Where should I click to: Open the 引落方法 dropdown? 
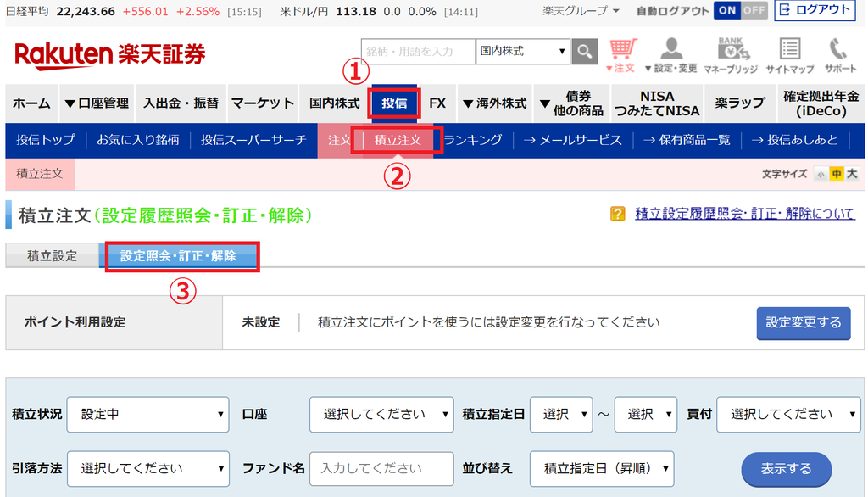tap(147, 469)
